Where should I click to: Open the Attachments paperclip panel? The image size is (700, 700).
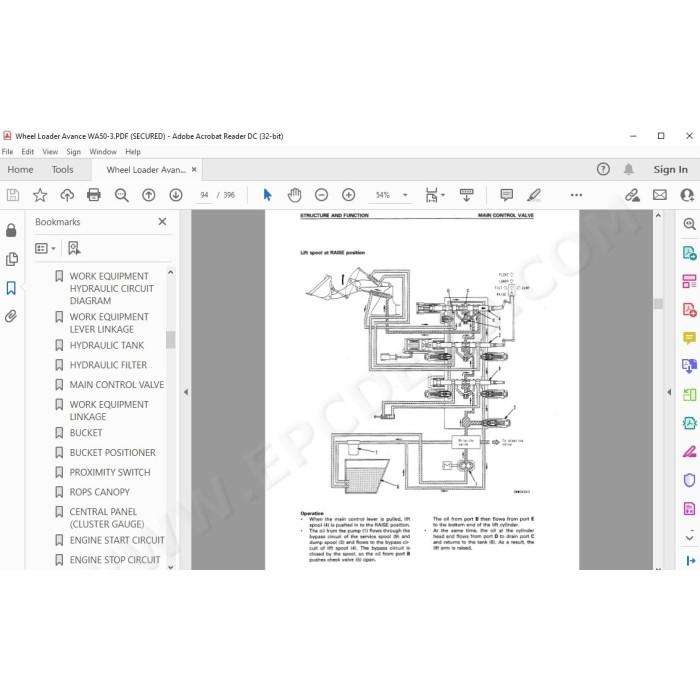pos(11,317)
